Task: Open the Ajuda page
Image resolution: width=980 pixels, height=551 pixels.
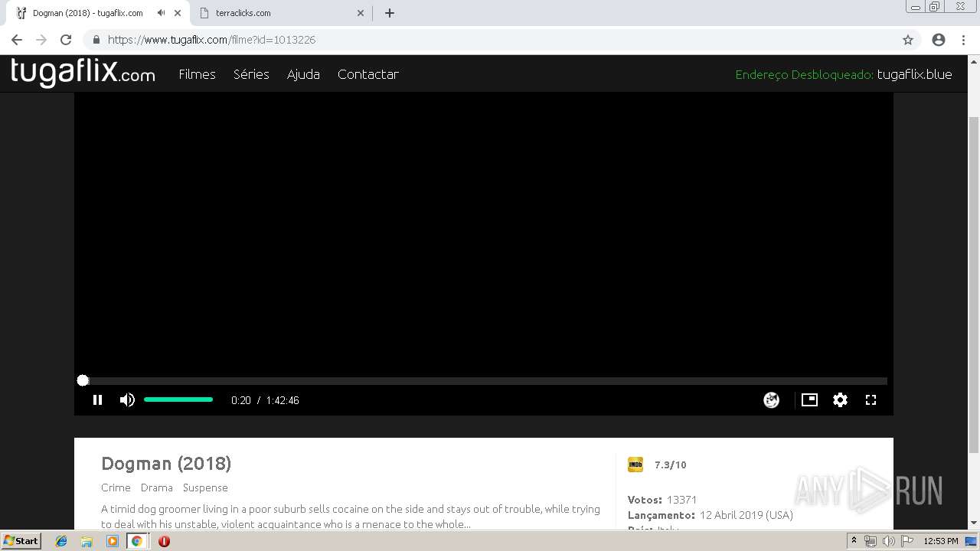Action: click(x=303, y=74)
